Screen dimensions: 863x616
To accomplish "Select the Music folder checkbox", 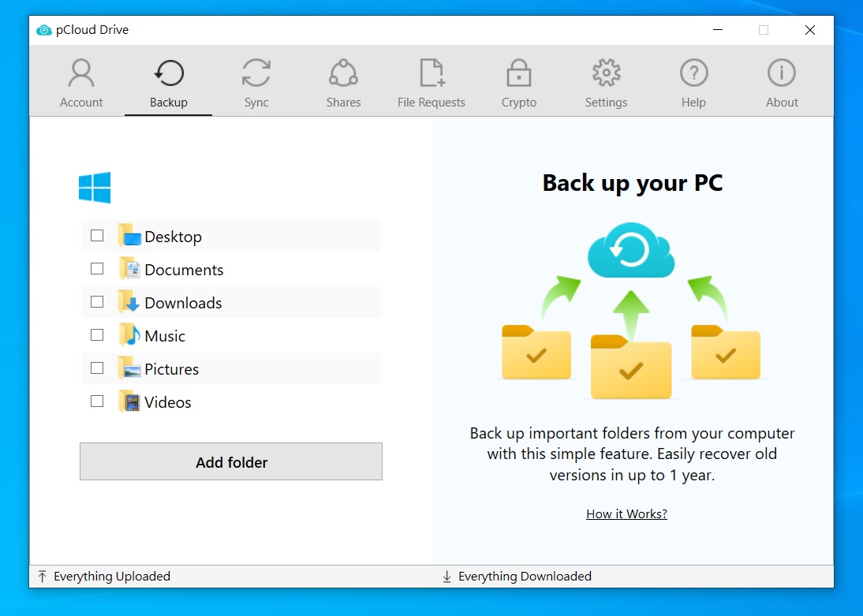I will coord(97,334).
